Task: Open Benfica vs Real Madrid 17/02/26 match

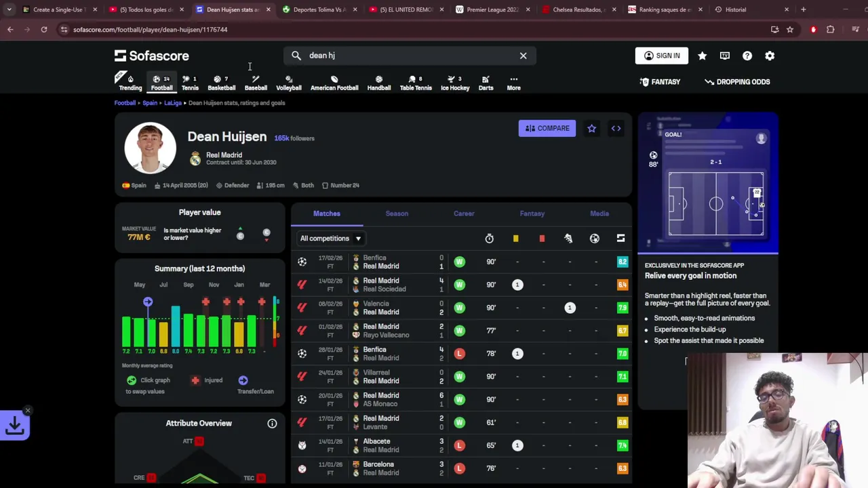Action: pos(462,262)
